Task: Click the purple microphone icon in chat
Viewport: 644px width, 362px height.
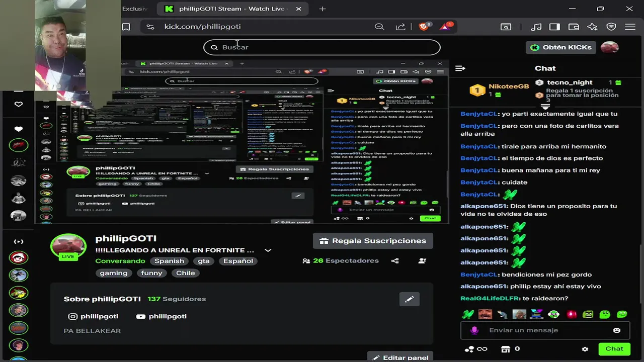Action: pos(474,330)
